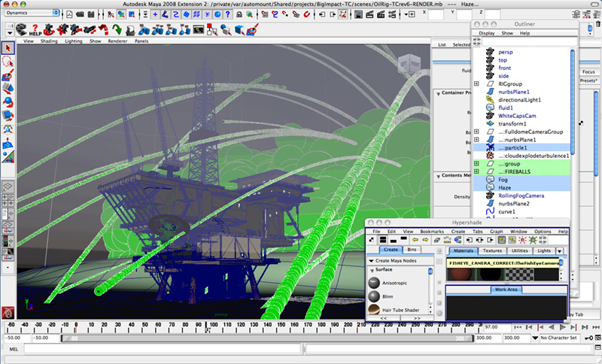Expand the ...:group node in Outliner
Image resolution: width=602 pixels, height=364 pixels.
476,163
